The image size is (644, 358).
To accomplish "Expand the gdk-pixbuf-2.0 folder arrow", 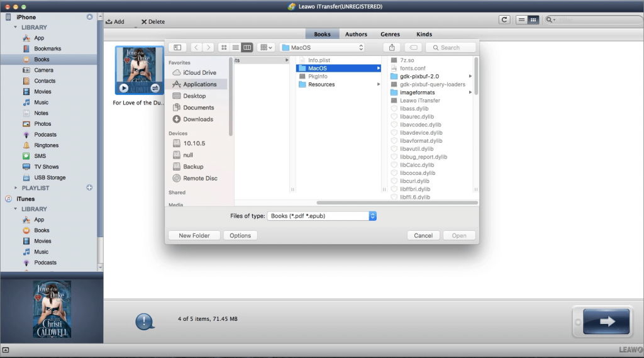I will click(470, 77).
